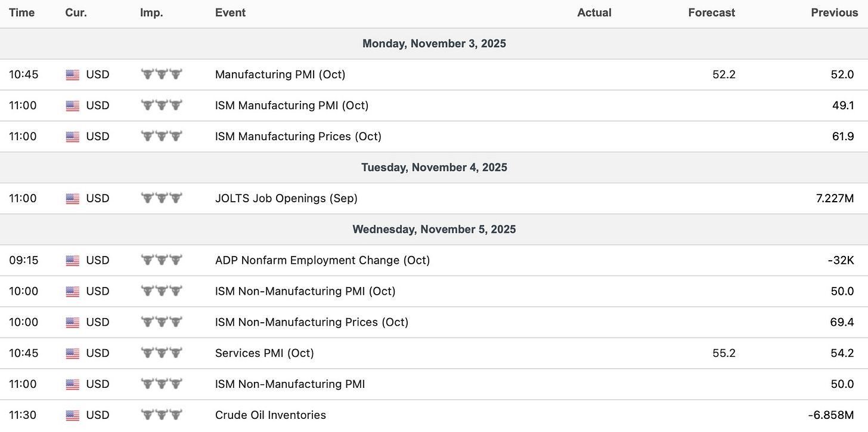Click bull icons for ISM Manufacturing Prices
Viewport: 868px width, 432px height.
pos(162,136)
